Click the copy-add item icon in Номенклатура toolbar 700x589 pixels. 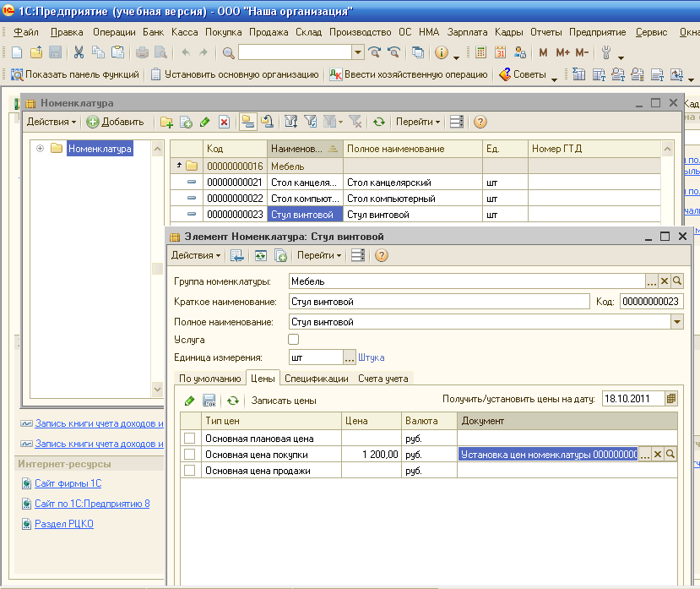point(186,122)
